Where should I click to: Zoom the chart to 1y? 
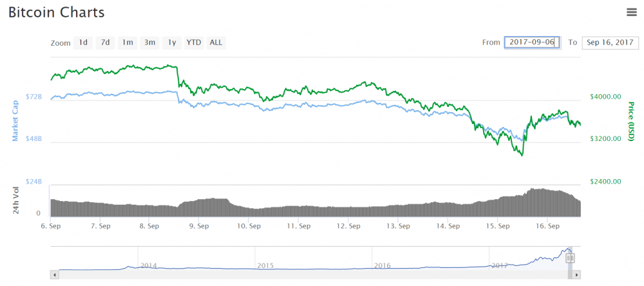click(x=172, y=43)
